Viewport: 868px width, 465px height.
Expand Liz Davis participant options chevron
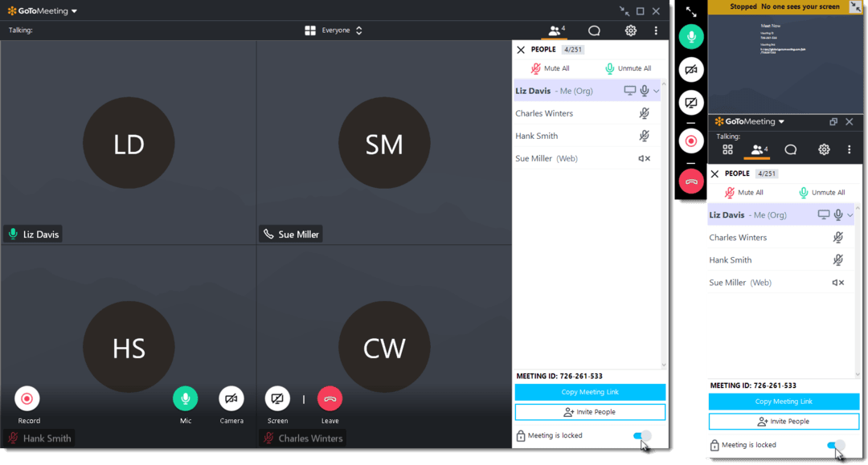[x=657, y=90]
